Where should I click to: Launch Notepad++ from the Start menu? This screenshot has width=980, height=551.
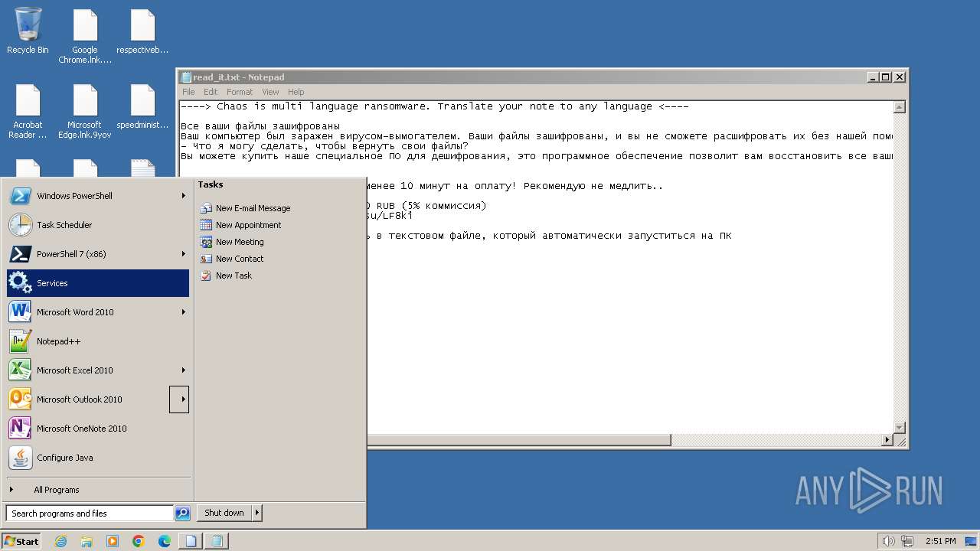click(x=98, y=341)
